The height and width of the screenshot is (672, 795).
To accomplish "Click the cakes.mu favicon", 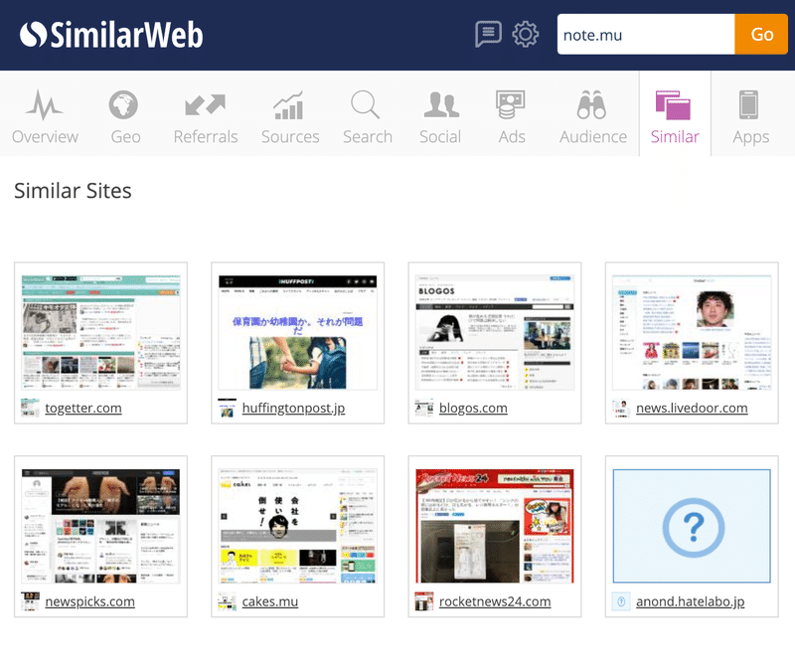I will pos(228,601).
